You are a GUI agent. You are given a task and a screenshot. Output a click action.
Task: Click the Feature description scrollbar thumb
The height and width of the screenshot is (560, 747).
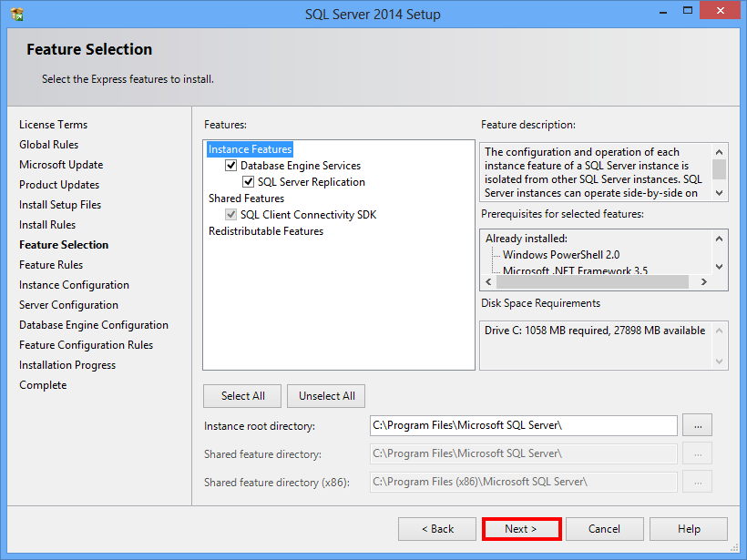[x=719, y=169]
